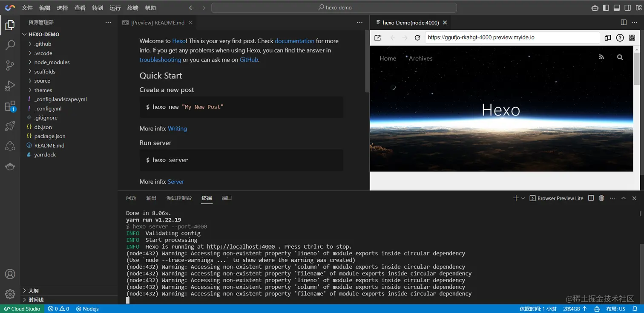Toggle primary sidebar layout icon
The image size is (644, 313).
click(606, 8)
